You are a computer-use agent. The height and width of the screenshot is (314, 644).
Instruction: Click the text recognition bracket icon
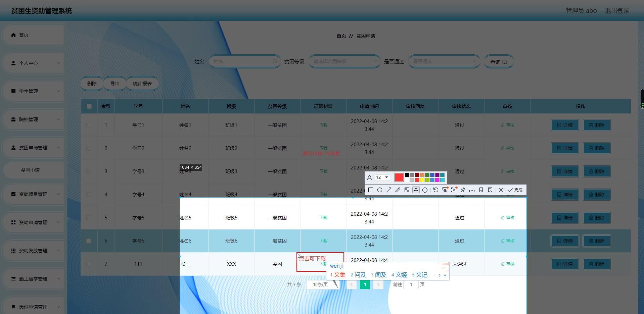454,190
